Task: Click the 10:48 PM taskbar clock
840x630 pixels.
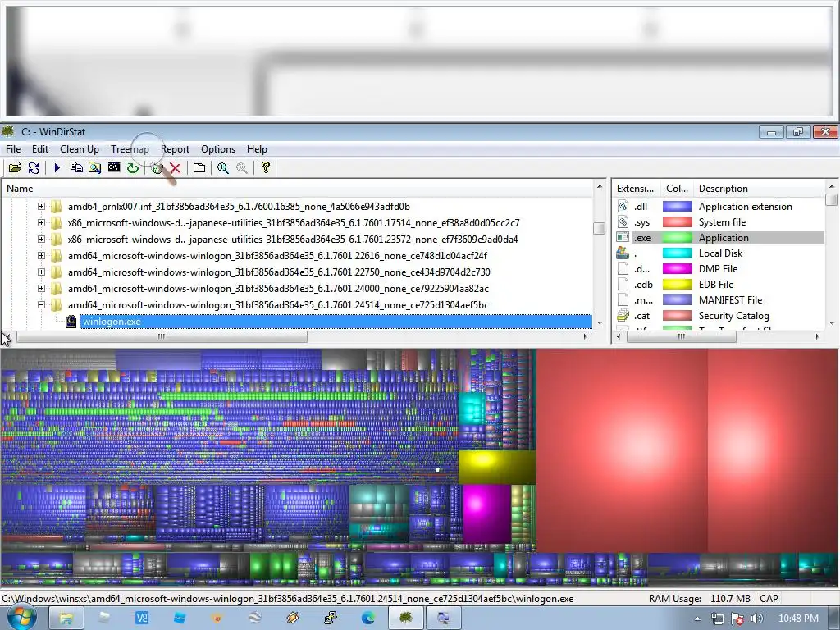Action: (x=798, y=619)
